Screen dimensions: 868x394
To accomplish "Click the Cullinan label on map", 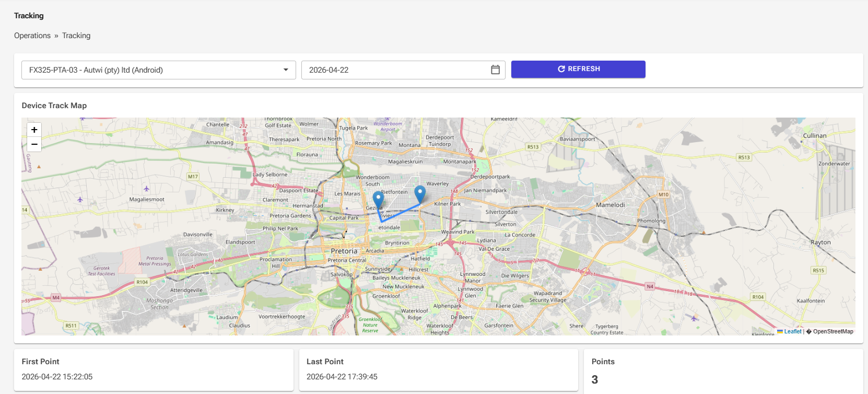I will (815, 136).
